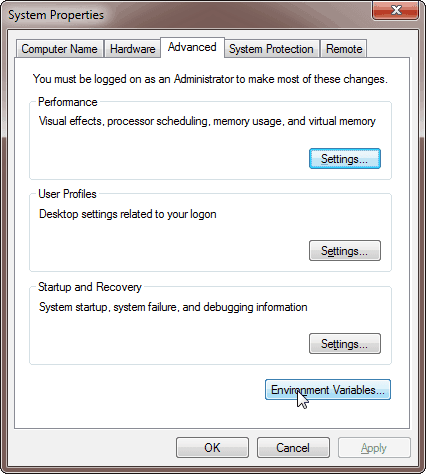Screen dimensions: 426x474
Task: Click the visual effects description text
Action: 207,121
